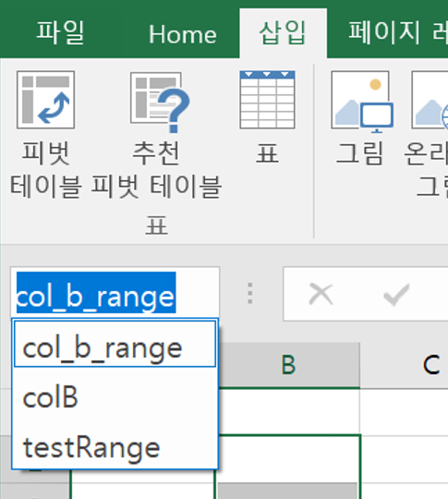
Task: Cancel formula entry with the X icon
Action: [321, 294]
